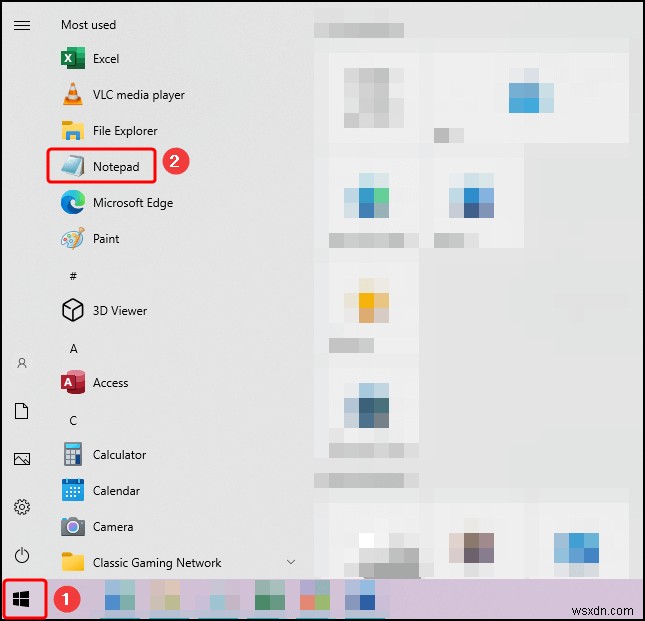Open the Calendar app icon
This screenshot has width=645, height=621.
click(x=73, y=490)
